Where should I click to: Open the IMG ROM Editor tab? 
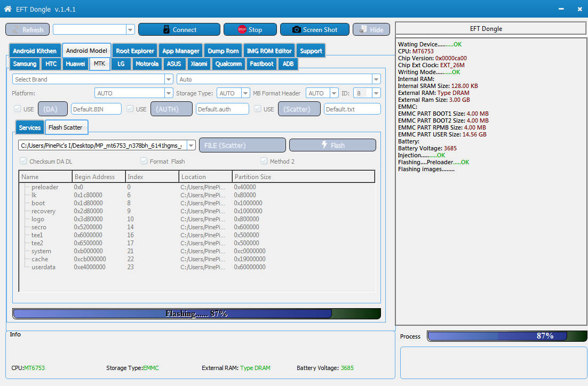pyautogui.click(x=269, y=51)
